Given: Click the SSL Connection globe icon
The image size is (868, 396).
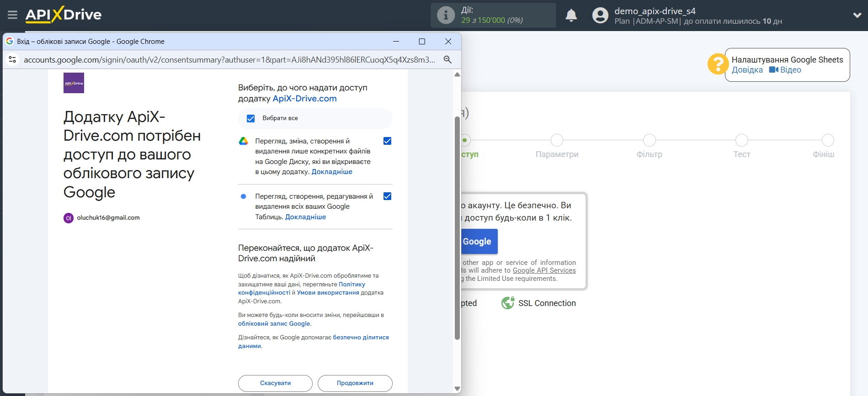Looking at the screenshot, I should click(508, 303).
